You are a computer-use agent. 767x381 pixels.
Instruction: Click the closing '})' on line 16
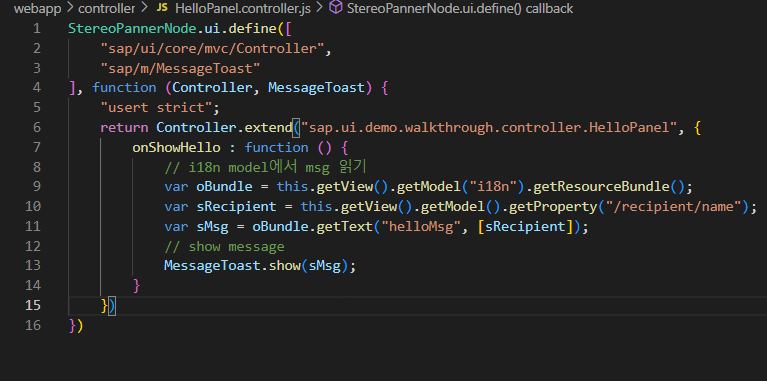76,325
